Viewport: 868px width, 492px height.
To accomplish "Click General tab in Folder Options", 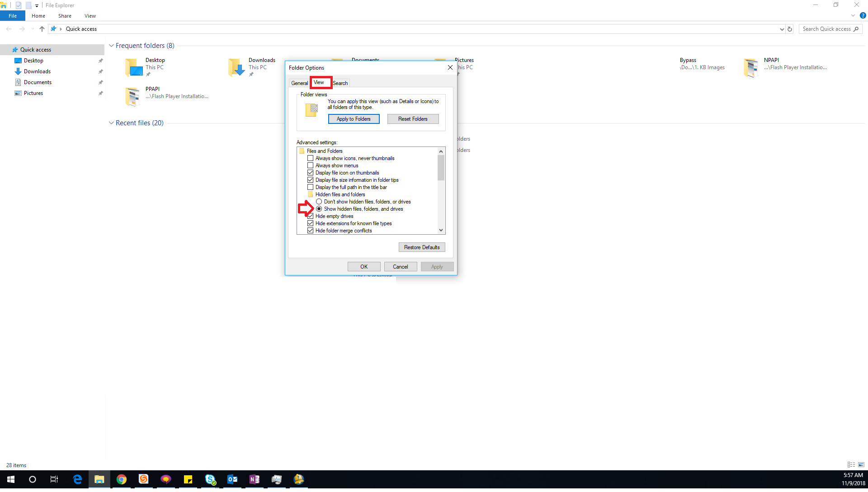I will point(299,82).
